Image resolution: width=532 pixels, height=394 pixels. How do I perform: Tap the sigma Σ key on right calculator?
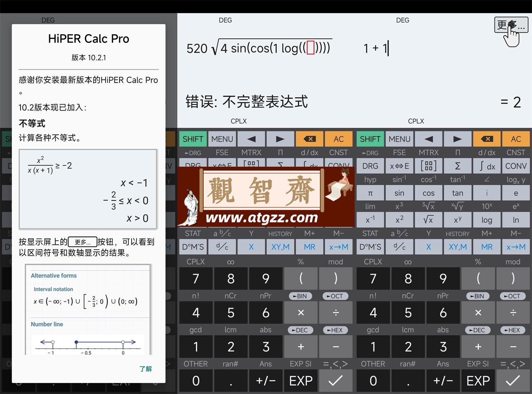pyautogui.click(x=458, y=166)
